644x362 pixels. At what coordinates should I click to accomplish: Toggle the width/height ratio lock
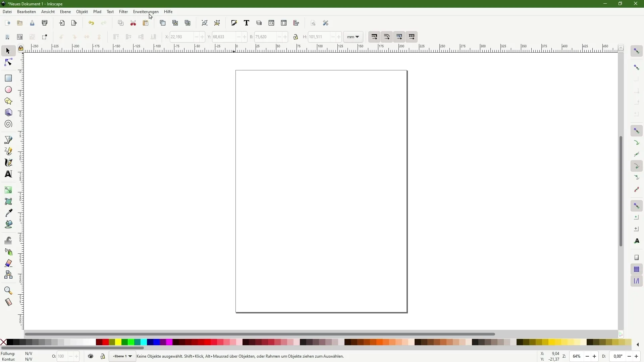296,37
